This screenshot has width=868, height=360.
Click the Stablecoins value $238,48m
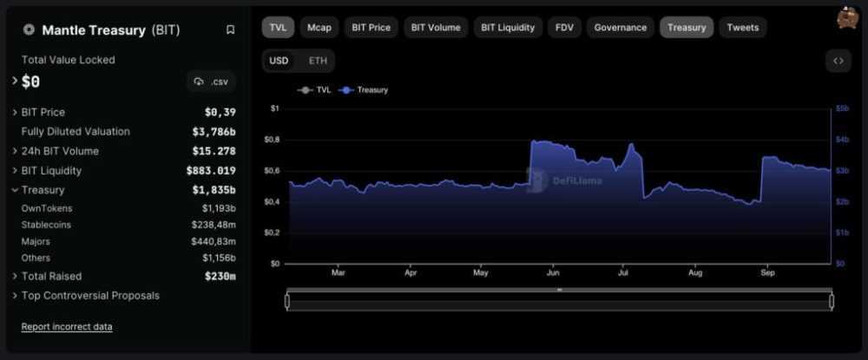[x=214, y=225]
